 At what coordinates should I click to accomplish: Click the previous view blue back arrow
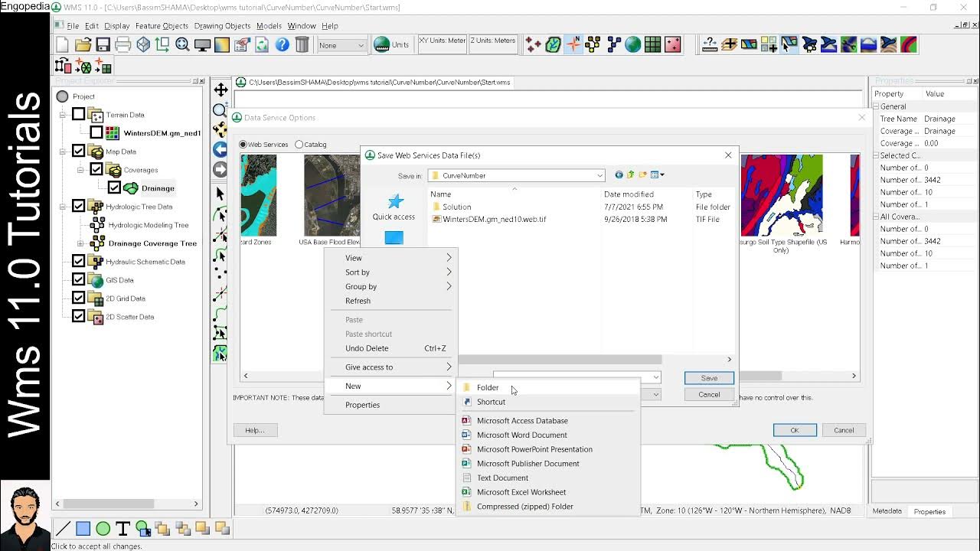tap(220, 150)
